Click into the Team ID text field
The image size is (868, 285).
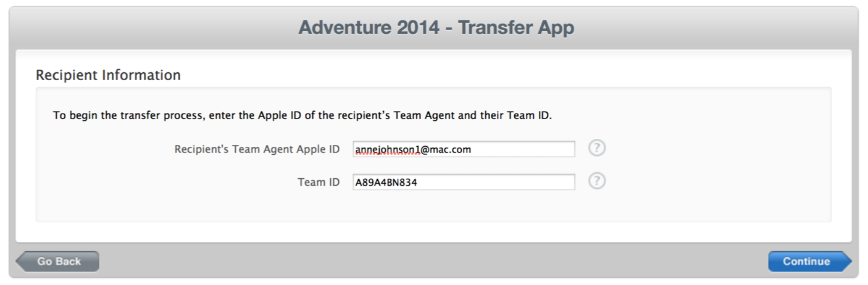click(463, 182)
